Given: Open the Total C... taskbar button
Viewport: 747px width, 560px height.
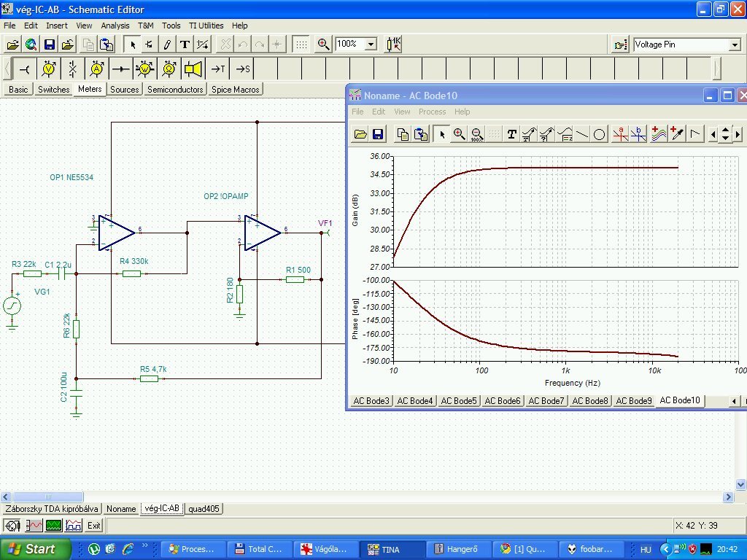Looking at the screenshot, I should (260, 549).
